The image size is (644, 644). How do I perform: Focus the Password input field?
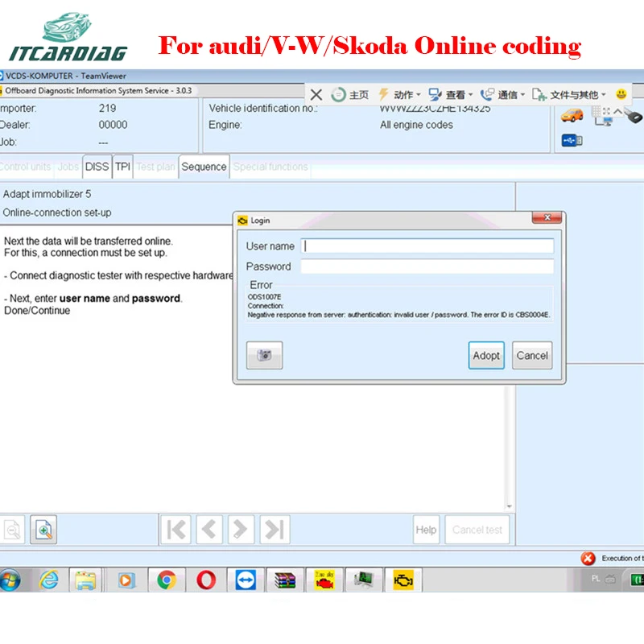click(x=427, y=266)
